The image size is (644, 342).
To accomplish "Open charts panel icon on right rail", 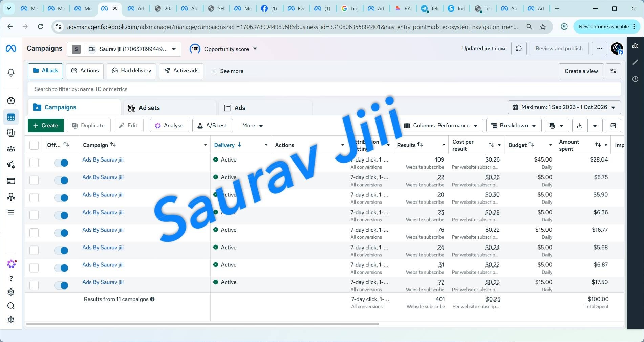I will (x=635, y=45).
